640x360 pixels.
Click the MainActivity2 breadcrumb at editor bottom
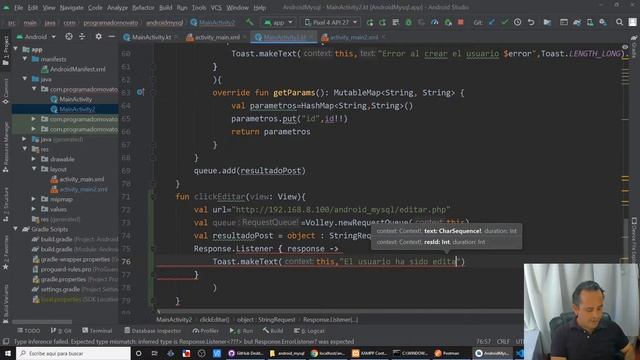point(174,320)
